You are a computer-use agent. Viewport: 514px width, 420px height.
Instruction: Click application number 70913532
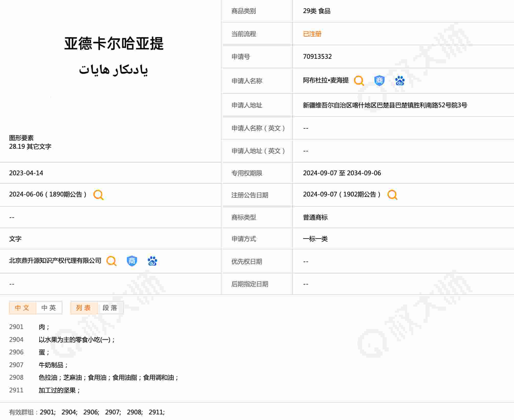click(317, 56)
